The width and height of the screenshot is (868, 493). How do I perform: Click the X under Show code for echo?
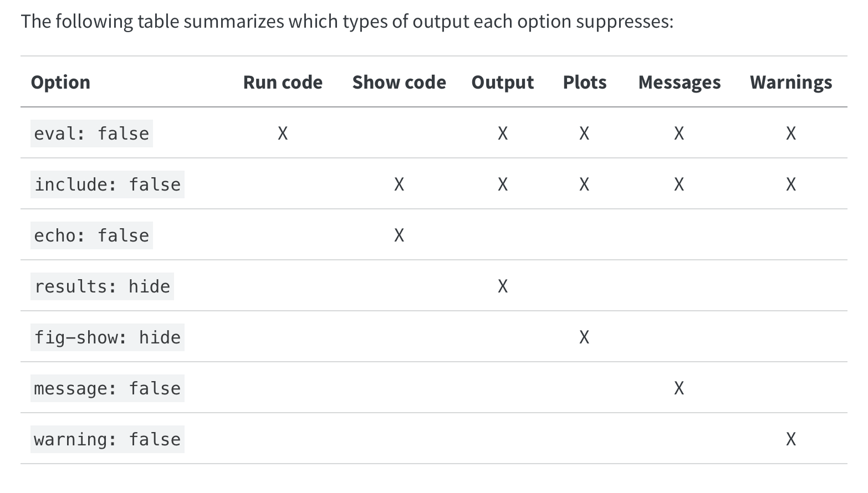tap(399, 235)
